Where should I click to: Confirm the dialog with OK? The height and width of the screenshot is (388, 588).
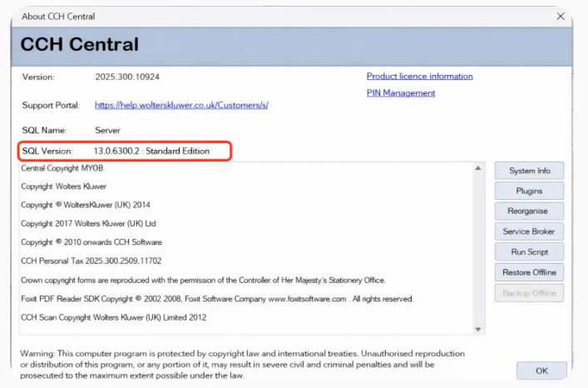(x=541, y=371)
